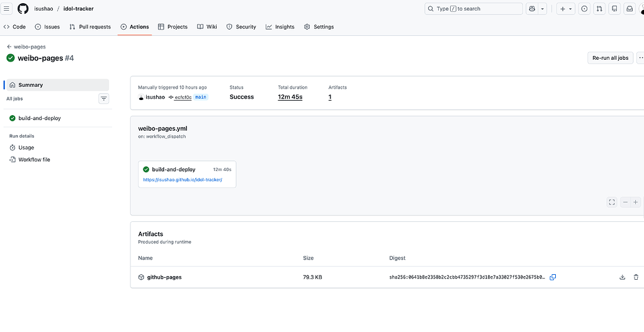
Task: Copy the sha256 digest
Action: click(553, 277)
